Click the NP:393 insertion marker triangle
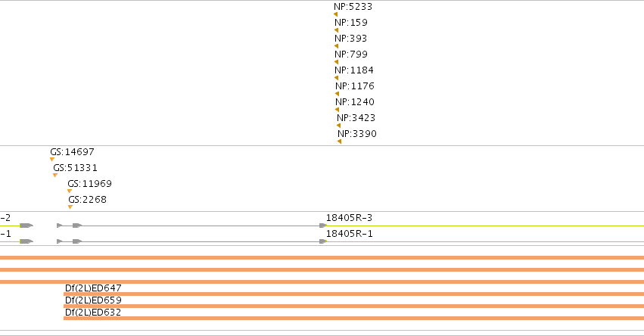 336,46
